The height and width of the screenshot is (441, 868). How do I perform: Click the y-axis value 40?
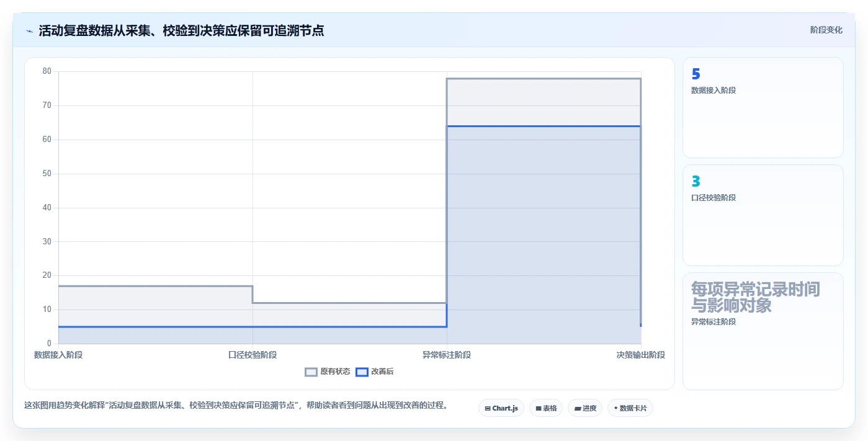click(47, 207)
